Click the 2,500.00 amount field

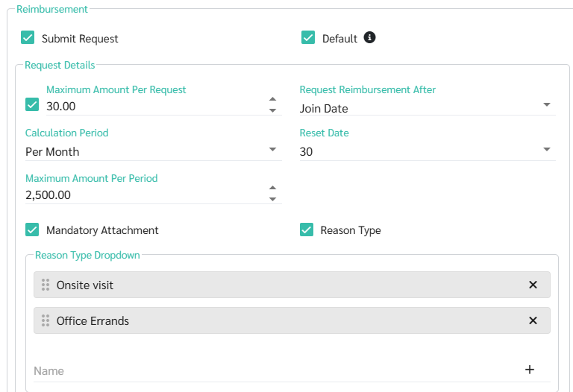146,195
